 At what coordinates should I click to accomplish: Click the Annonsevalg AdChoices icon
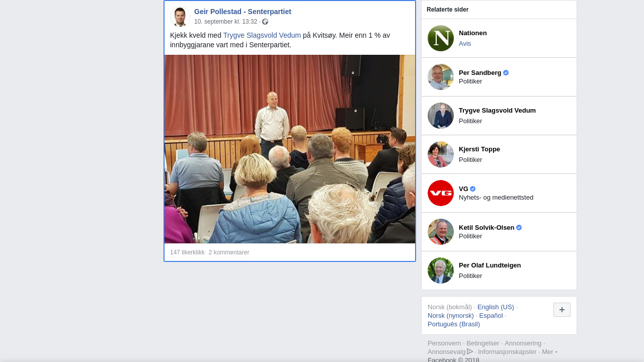click(x=470, y=351)
